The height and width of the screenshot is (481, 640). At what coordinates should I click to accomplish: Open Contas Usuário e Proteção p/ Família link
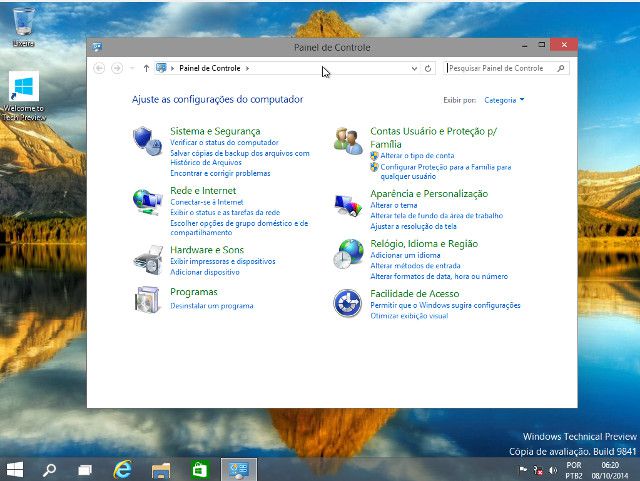[x=433, y=138]
